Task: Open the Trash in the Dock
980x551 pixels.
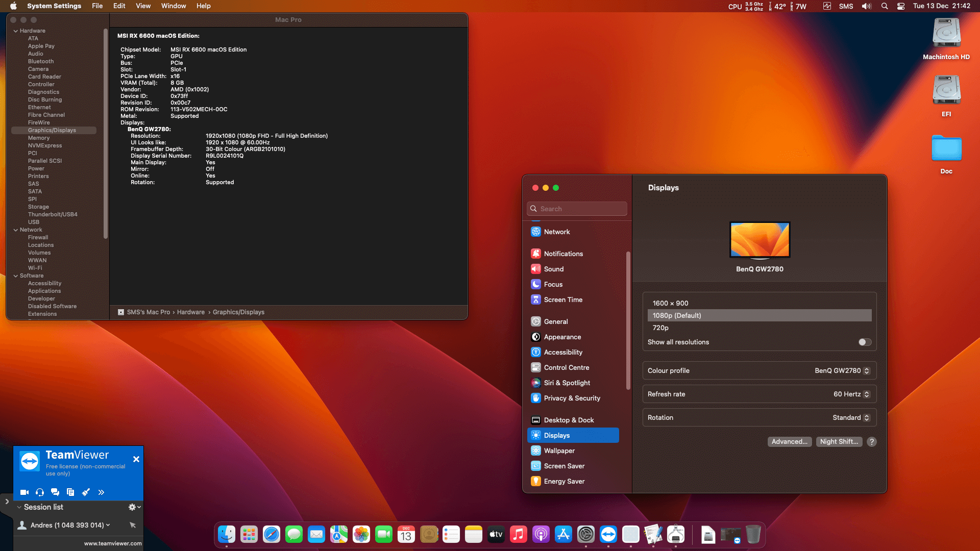Action: click(x=754, y=534)
